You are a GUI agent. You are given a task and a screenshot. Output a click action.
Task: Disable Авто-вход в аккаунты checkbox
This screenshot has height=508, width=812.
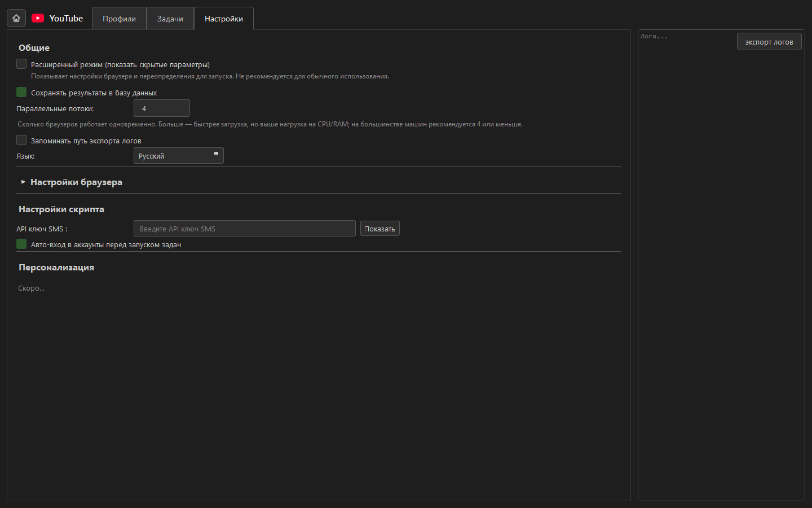click(21, 244)
